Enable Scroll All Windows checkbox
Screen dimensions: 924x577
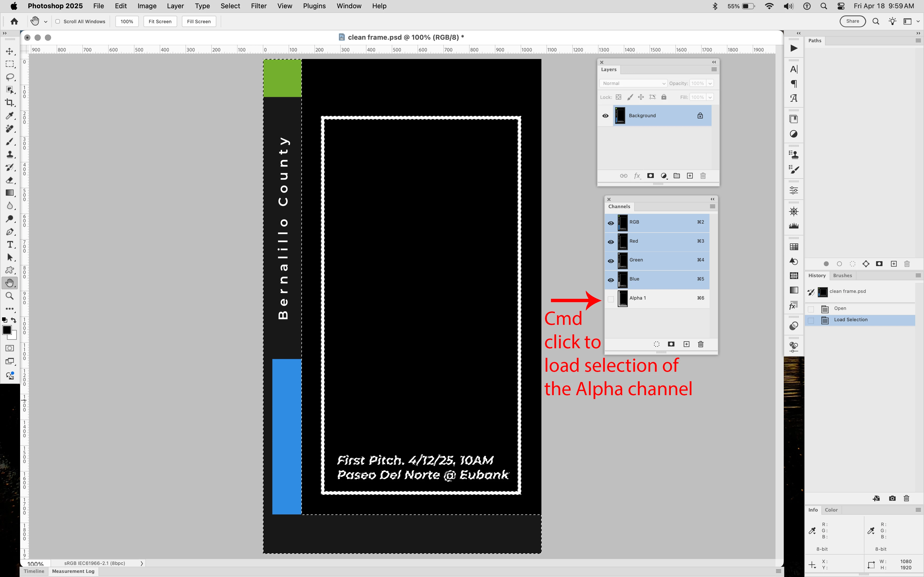[58, 22]
